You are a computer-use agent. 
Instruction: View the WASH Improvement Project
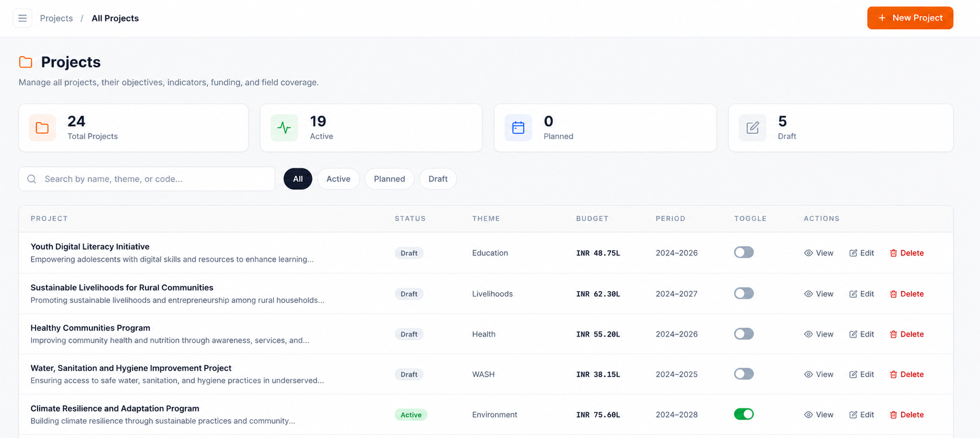pos(819,374)
